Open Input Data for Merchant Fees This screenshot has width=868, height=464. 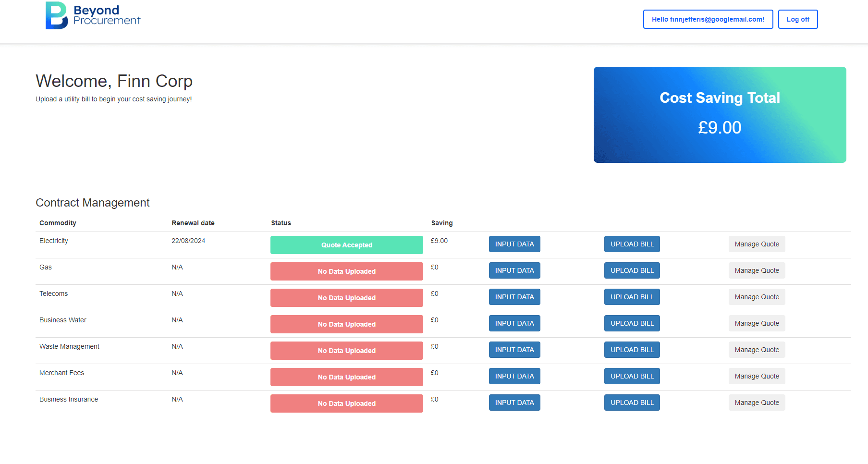(514, 376)
